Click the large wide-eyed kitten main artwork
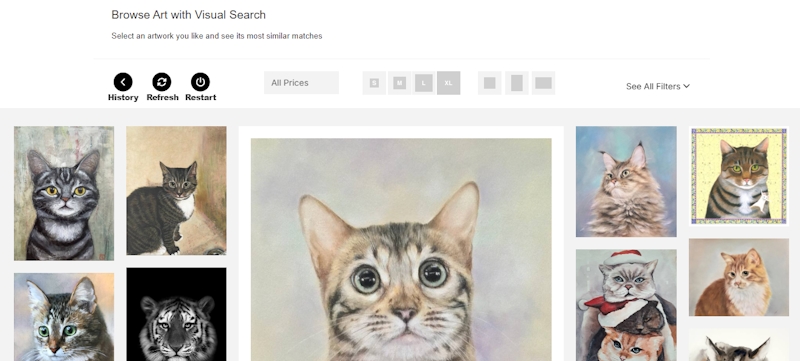Screen dimensions: 800x361 point(401,250)
